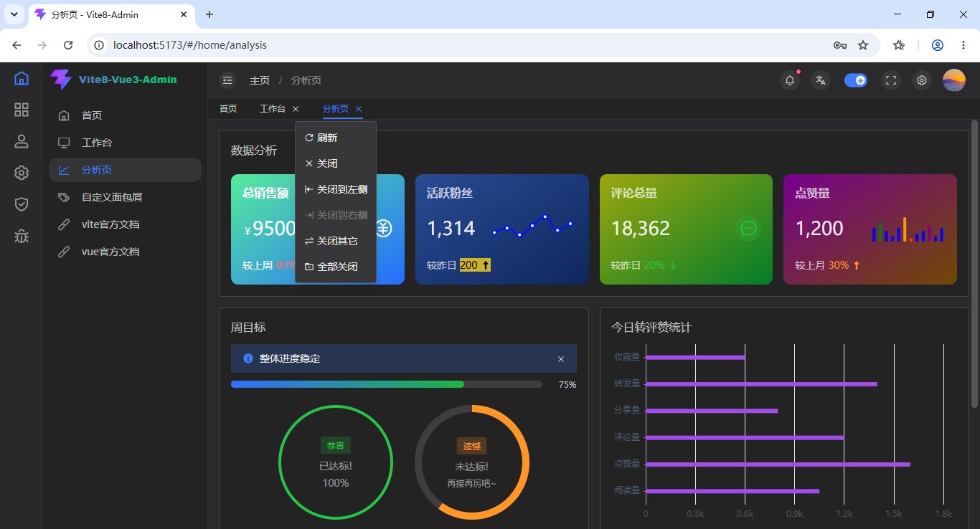Select the user icon in left rail
Image resolution: width=980 pixels, height=529 pixels.
[x=22, y=141]
